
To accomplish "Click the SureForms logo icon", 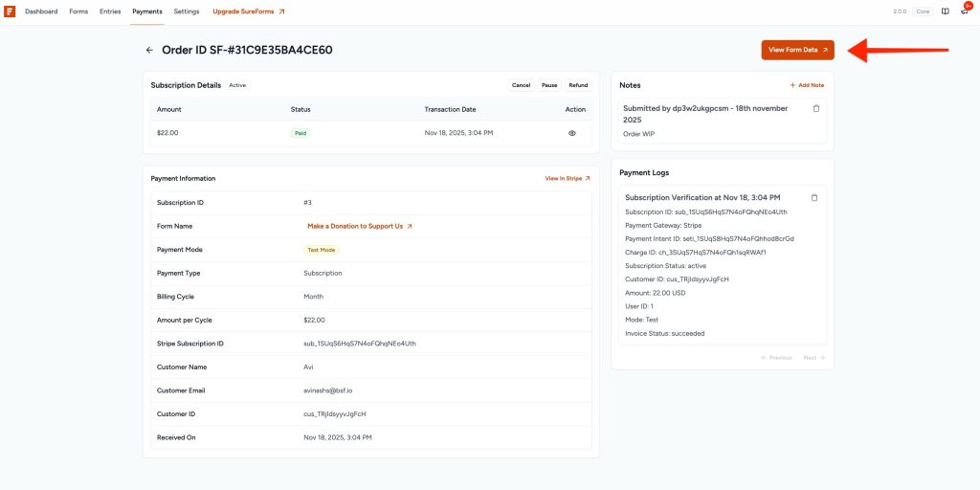I will point(10,11).
